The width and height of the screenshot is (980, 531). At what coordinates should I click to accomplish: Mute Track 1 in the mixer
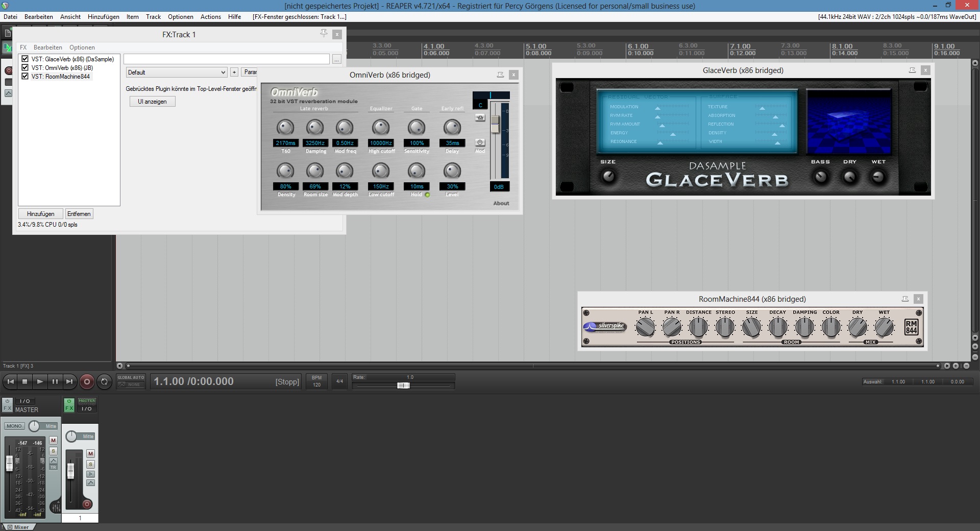[90, 453]
